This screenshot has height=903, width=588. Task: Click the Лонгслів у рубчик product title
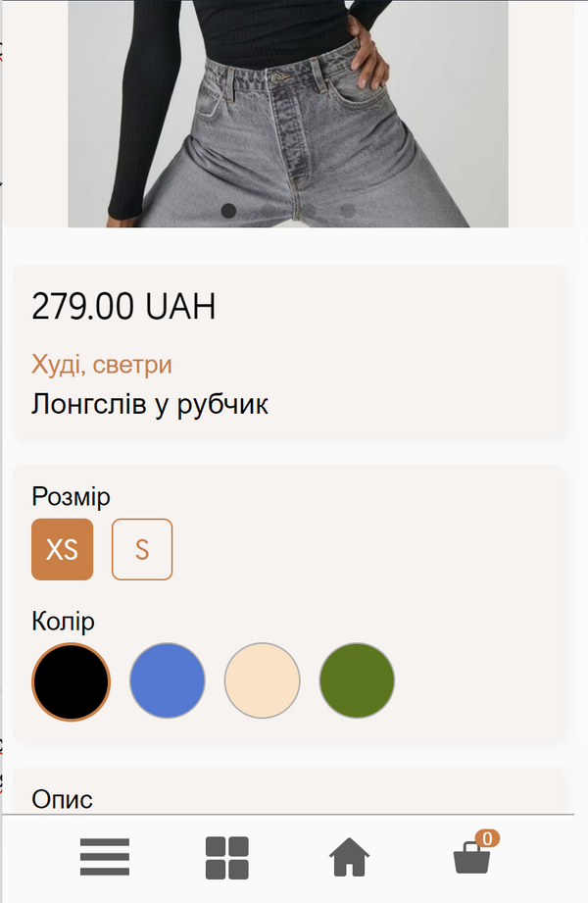[150, 404]
